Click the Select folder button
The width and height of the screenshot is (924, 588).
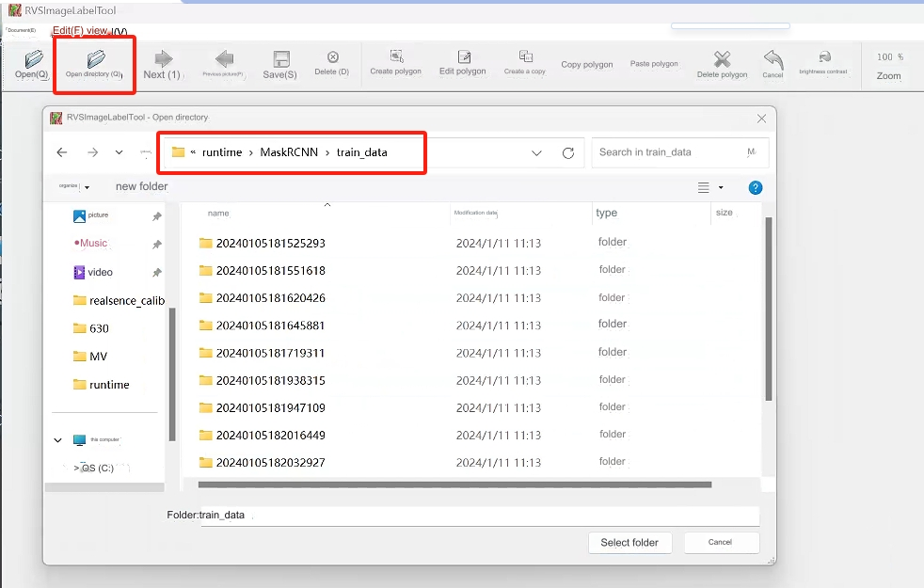[629, 543]
